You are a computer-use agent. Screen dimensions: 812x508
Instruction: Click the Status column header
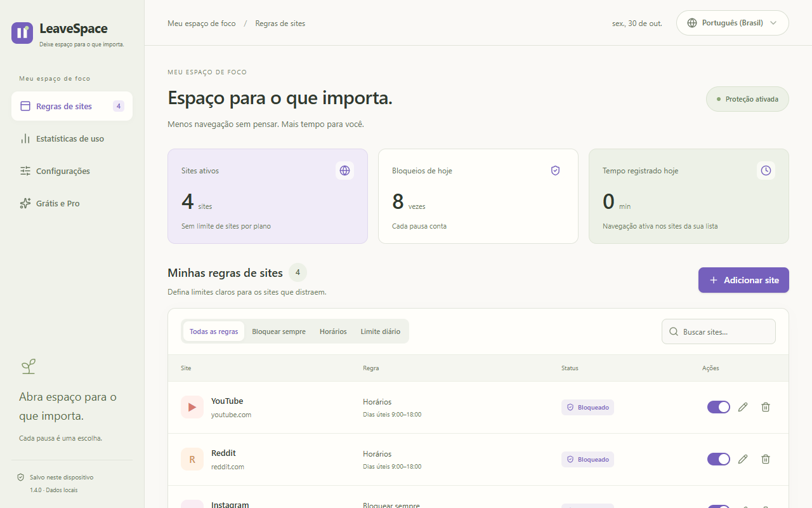point(570,368)
